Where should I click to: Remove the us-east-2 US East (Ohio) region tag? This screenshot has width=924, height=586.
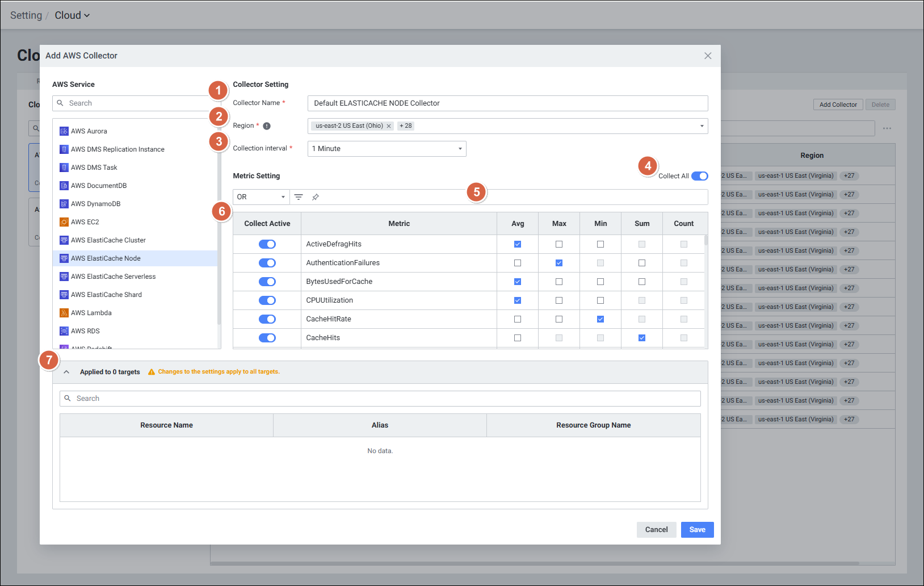coord(389,126)
